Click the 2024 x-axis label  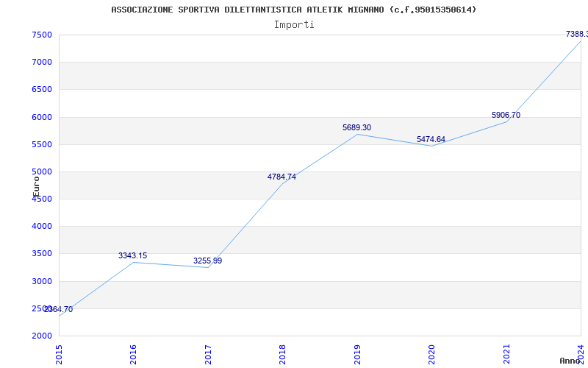581,354
